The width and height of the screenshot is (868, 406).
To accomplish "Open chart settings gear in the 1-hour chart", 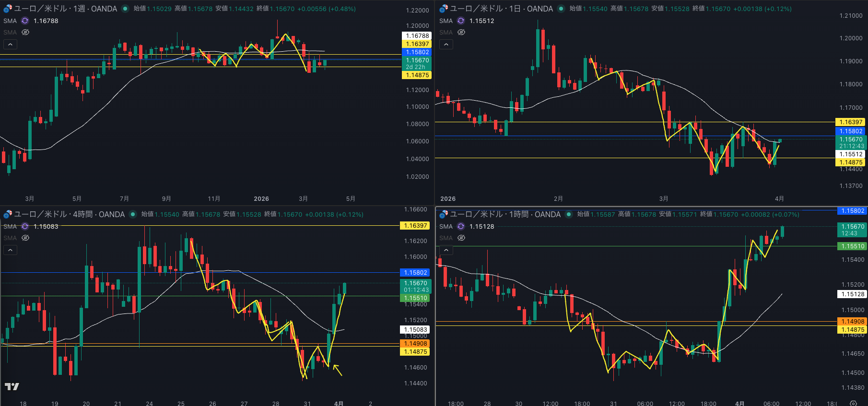I will 853,403.
